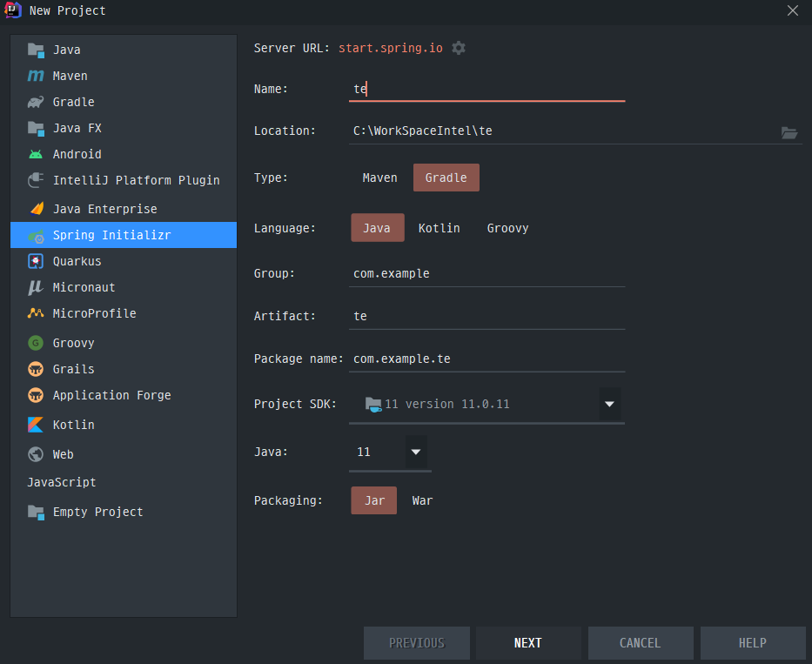Click the Groovy green G icon
Viewport: 812px width, 664px height.
[x=36, y=343]
